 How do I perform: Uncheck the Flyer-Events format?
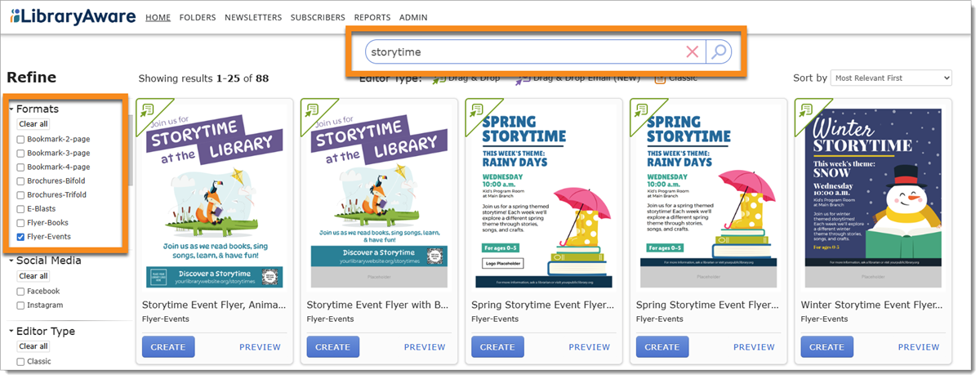coord(21,236)
